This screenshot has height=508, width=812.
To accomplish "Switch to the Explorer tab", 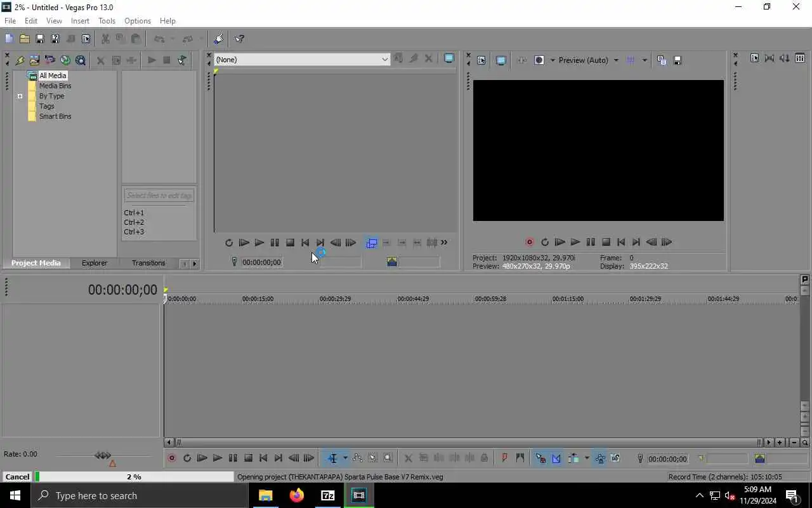I will [95, 263].
